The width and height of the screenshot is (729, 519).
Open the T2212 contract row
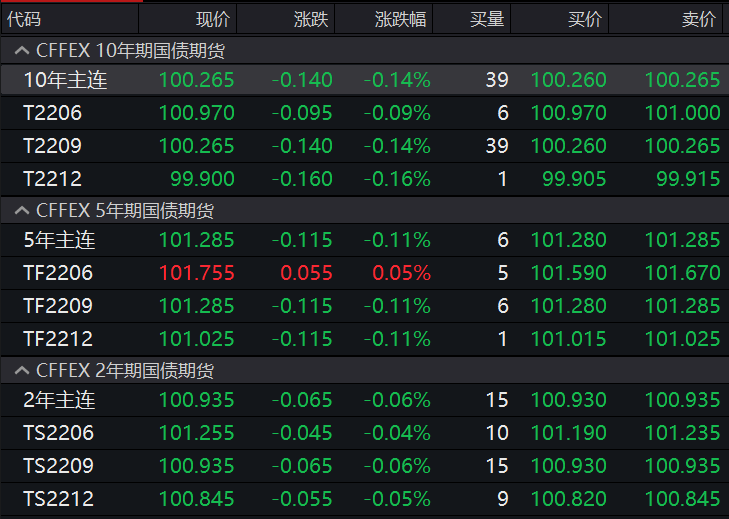tap(52, 179)
